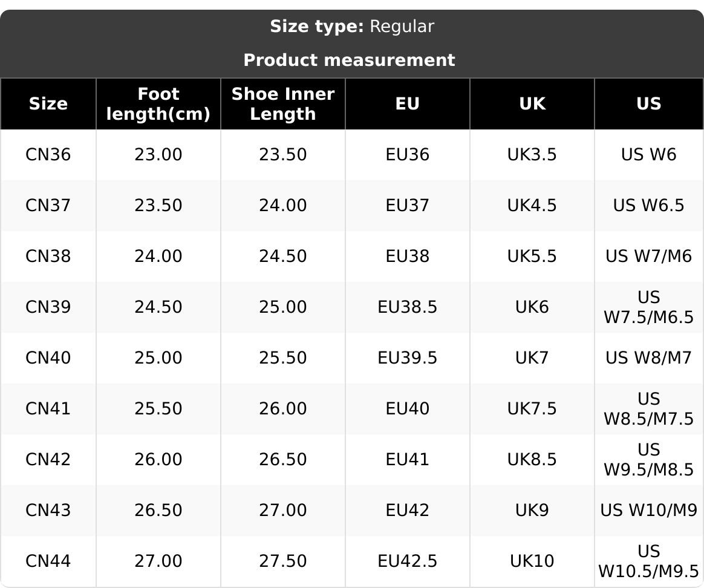Screen dimensions: 704x588
Task: Click the Product measurement title
Action: (349, 60)
